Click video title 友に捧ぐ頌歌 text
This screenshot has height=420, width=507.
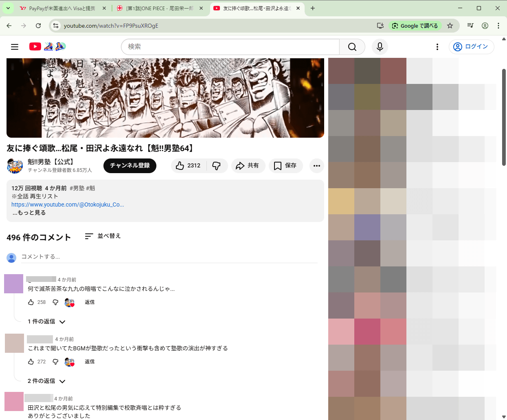click(x=101, y=148)
